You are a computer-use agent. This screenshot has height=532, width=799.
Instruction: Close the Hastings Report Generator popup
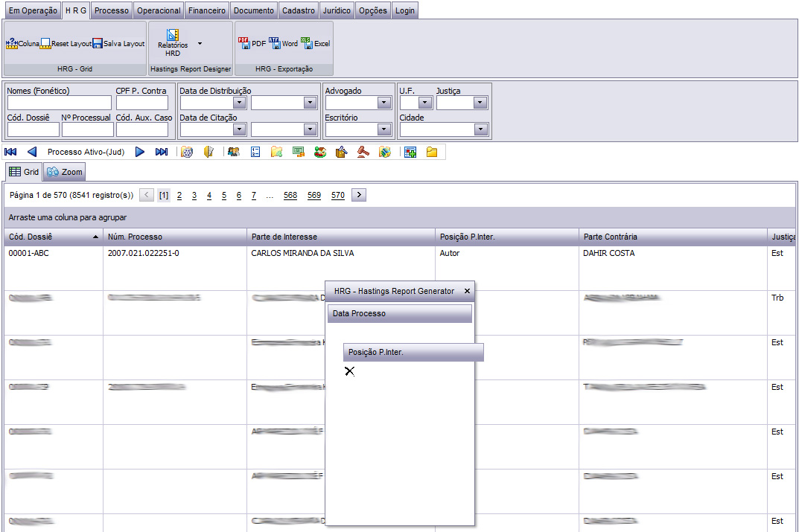468,291
